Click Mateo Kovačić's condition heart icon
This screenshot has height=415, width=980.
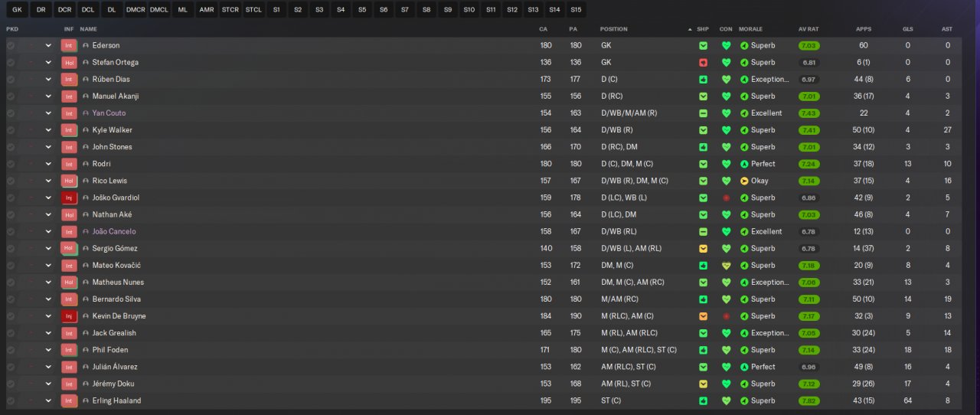click(x=726, y=266)
